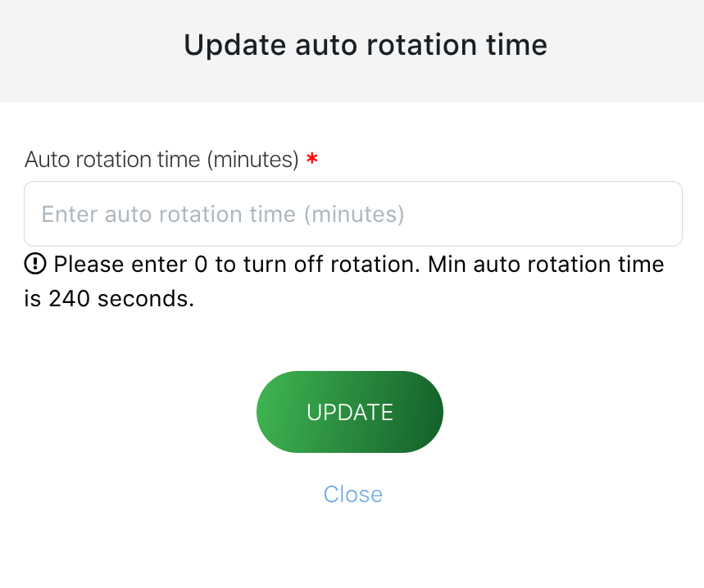The height and width of the screenshot is (588, 704).
Task: Click the 'Update auto rotation time' heading
Action: (366, 45)
